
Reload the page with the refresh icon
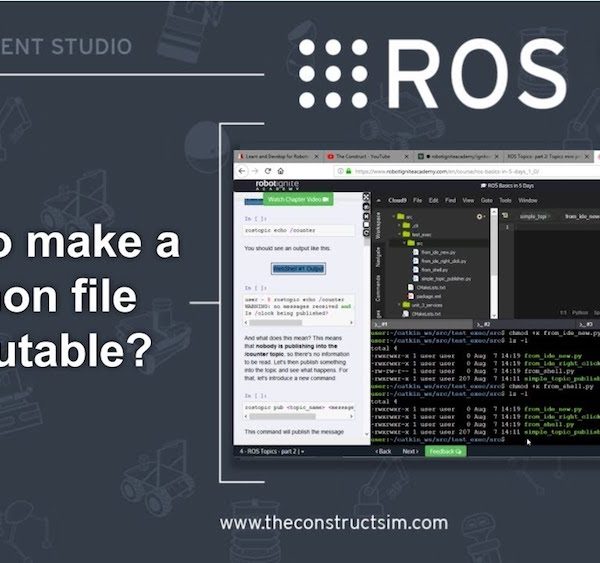point(268,171)
